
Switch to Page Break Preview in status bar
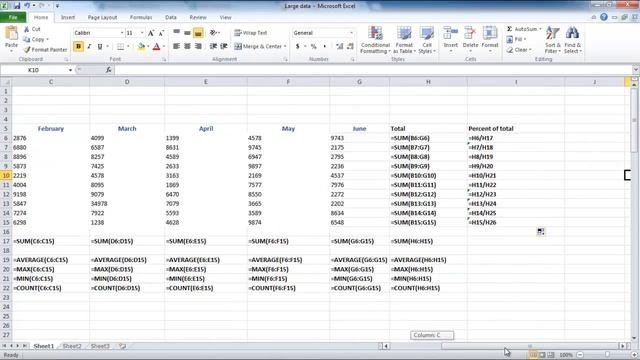(551, 355)
